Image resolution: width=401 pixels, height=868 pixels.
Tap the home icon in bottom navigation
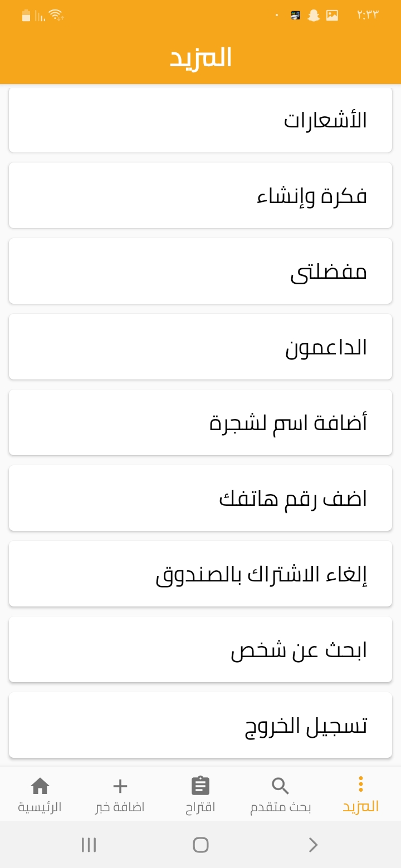(x=40, y=786)
